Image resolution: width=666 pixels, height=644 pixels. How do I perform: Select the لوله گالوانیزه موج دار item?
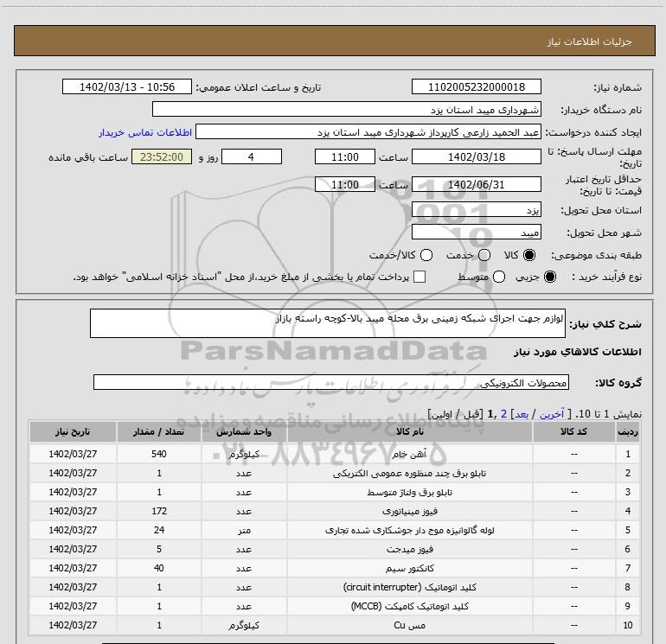(334, 530)
